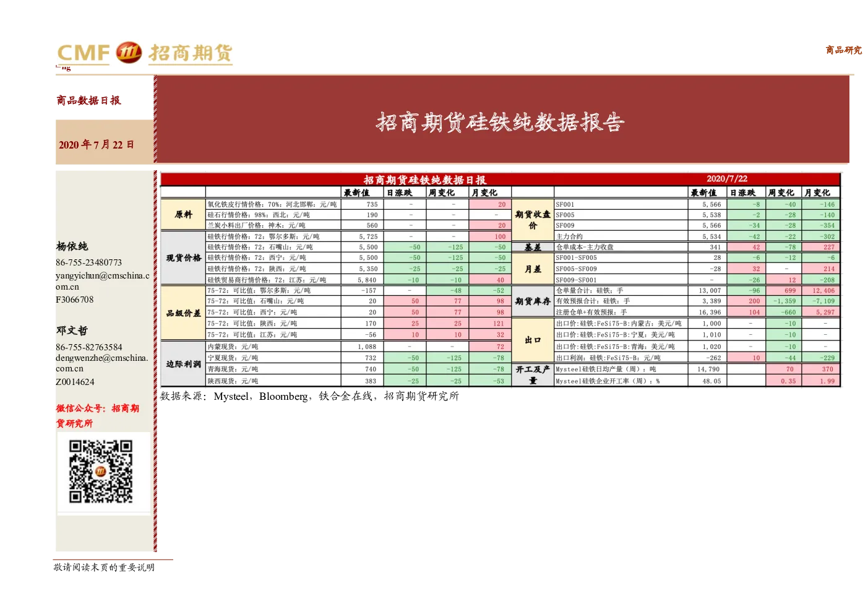Viewport: 868px width, 614px height.
Task: Click the 现货价格 category cell
Action: coord(183,258)
